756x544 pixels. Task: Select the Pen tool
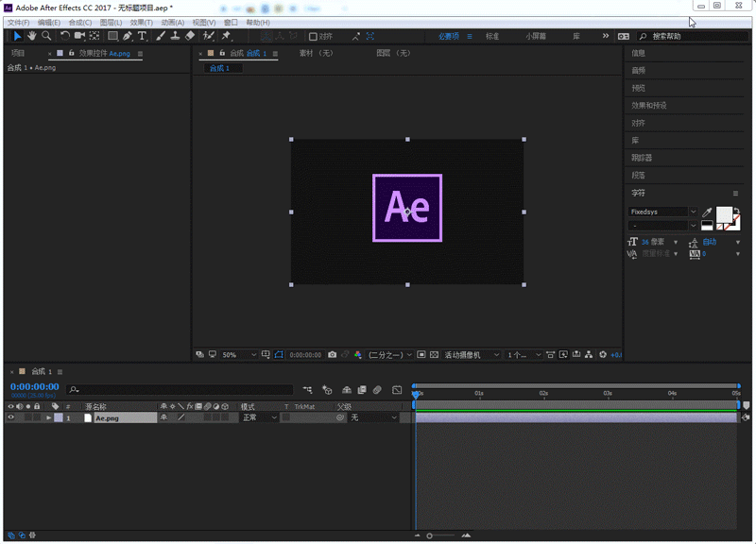pyautogui.click(x=128, y=36)
